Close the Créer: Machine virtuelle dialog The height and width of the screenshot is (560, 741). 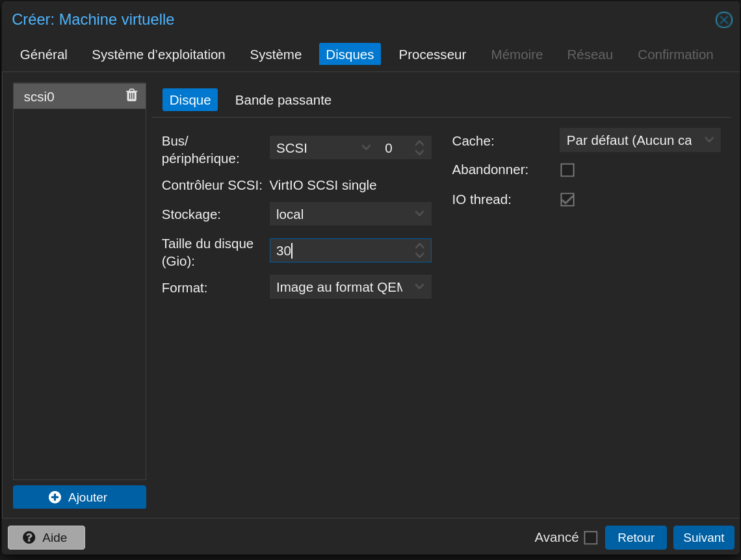[x=723, y=20]
